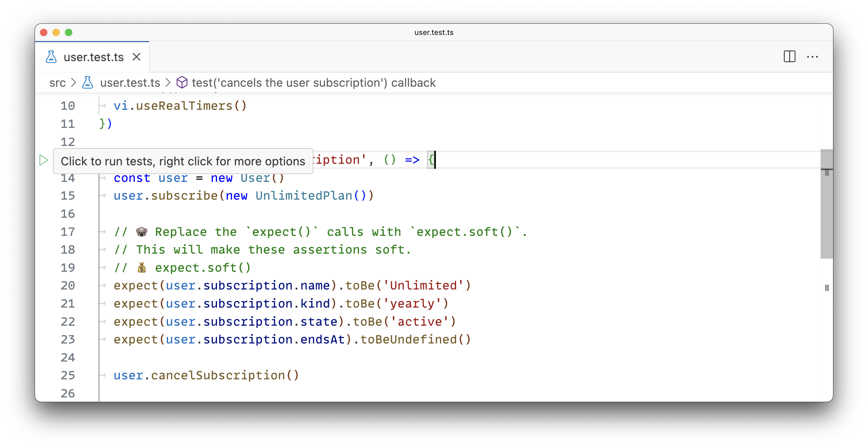Image resolution: width=868 pixels, height=448 pixels.
Task: Place the cursor on vi.useRealTimers() at line 10
Action: pos(179,105)
